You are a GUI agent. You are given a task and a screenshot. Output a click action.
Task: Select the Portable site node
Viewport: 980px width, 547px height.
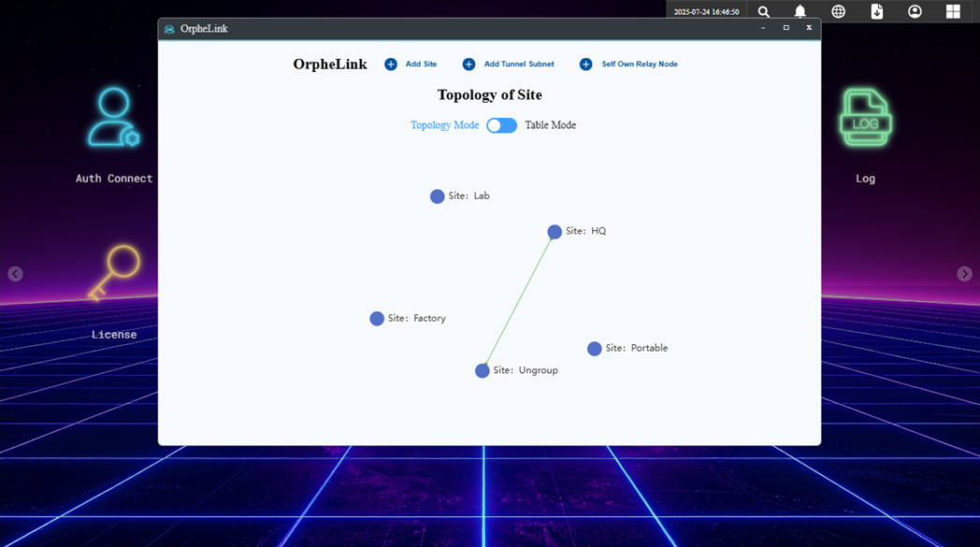[595, 349]
